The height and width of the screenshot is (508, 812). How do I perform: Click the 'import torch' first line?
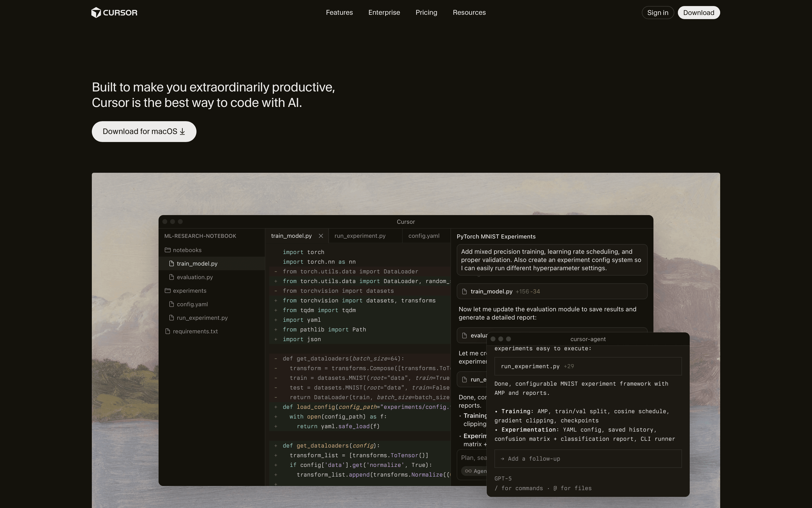coord(303,252)
